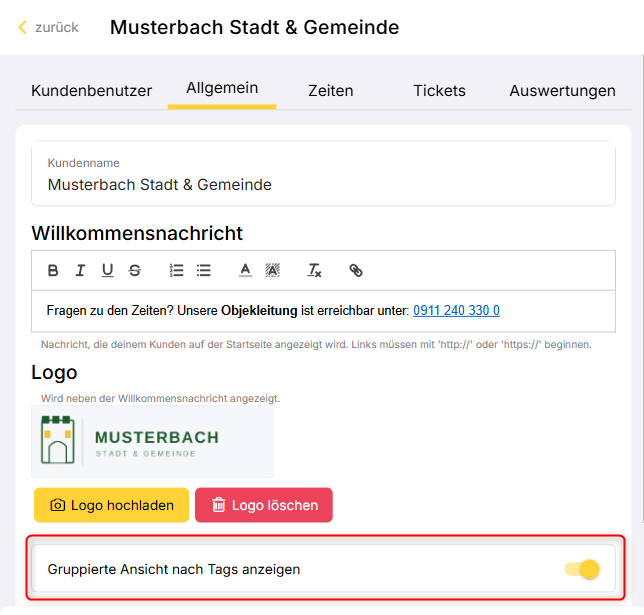Insert a bulleted list
The height and width of the screenshot is (615, 644).
204,271
